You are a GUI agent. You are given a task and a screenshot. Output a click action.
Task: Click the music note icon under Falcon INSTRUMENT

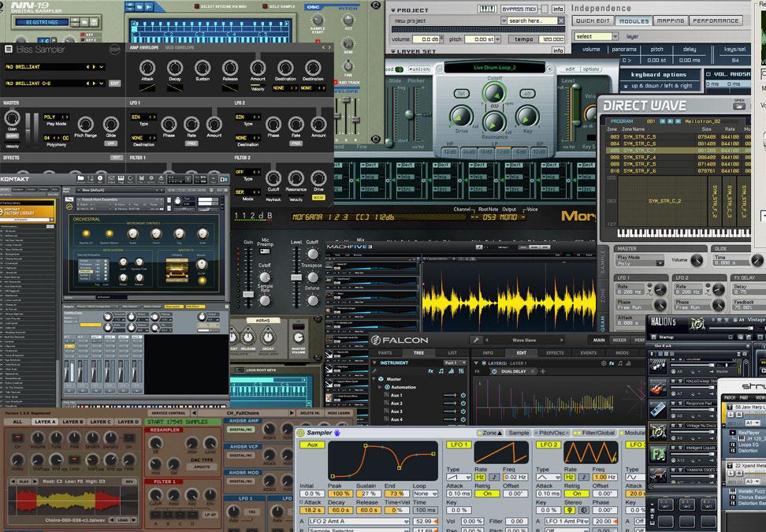[x=441, y=370]
